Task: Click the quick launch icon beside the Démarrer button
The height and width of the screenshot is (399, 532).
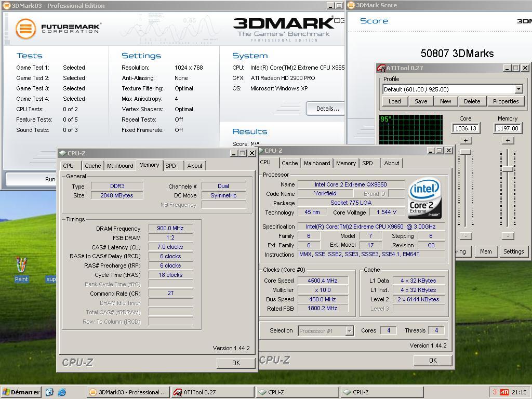Action: coord(49,392)
